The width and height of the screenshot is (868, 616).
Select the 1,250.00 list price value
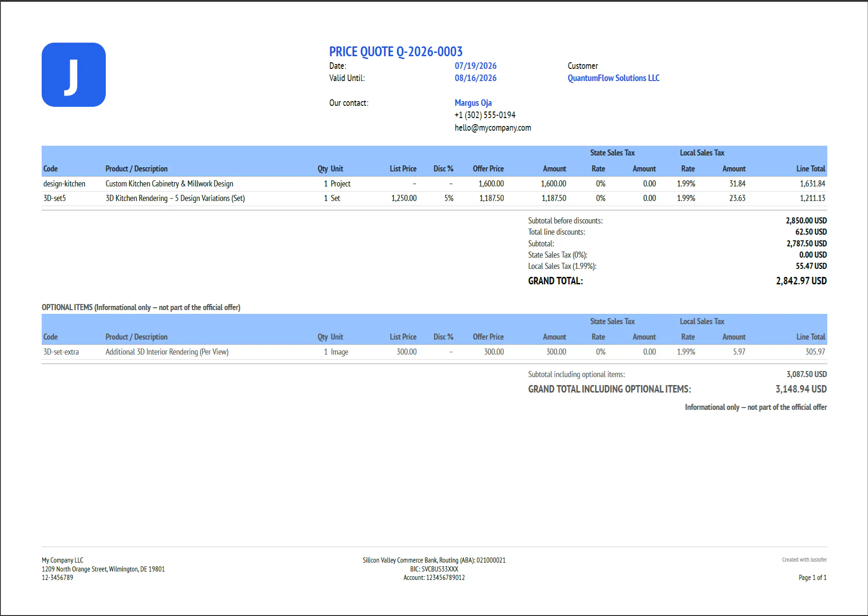(x=404, y=198)
